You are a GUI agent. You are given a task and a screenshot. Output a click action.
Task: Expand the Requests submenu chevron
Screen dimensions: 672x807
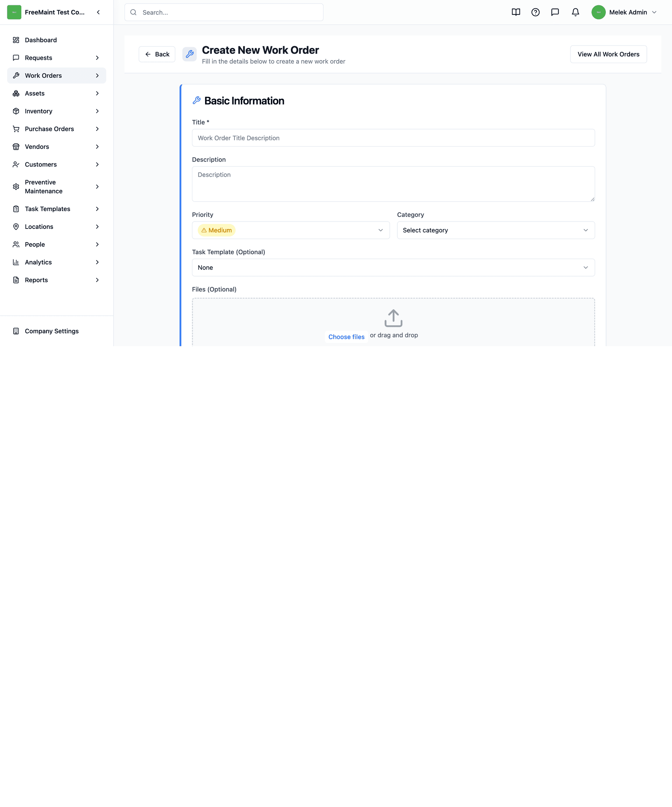coord(97,58)
